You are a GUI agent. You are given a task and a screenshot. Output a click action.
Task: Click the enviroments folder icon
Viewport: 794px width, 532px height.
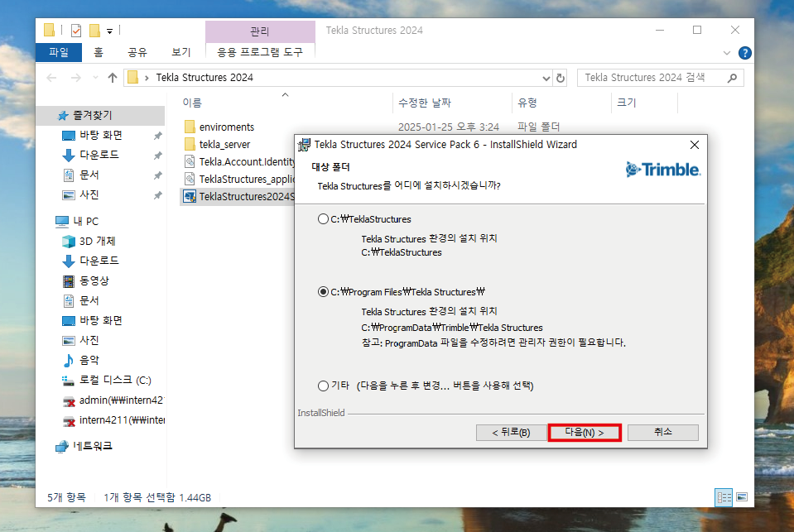coord(190,127)
